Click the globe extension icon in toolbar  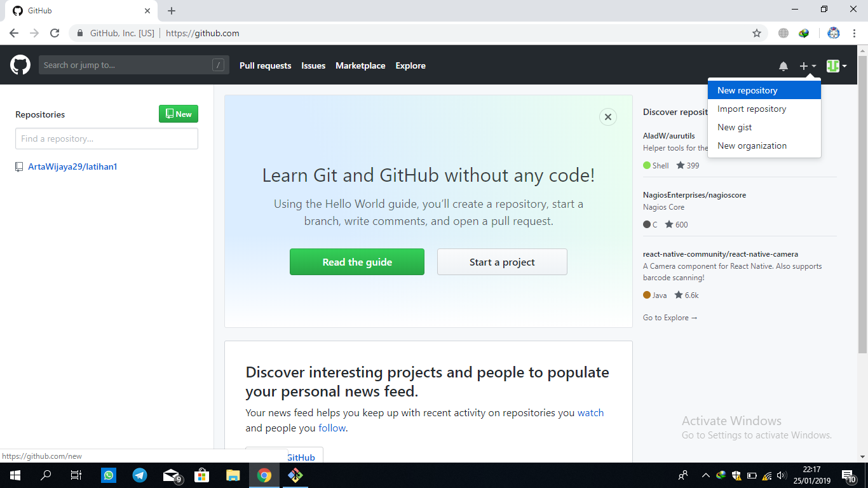tap(783, 33)
